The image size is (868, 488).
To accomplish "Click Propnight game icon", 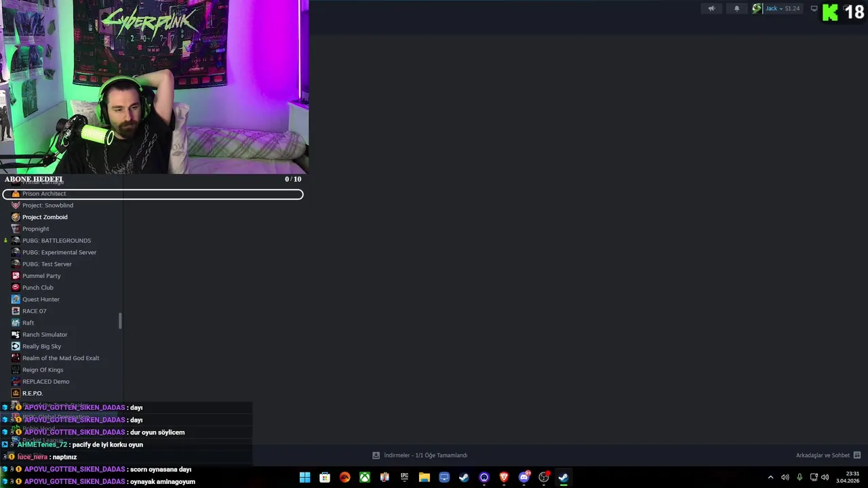I will (x=16, y=229).
